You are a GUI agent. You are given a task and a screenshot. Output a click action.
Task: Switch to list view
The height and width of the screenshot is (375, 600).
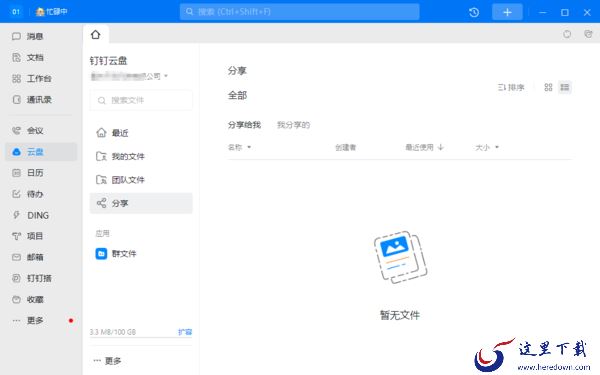tap(565, 87)
